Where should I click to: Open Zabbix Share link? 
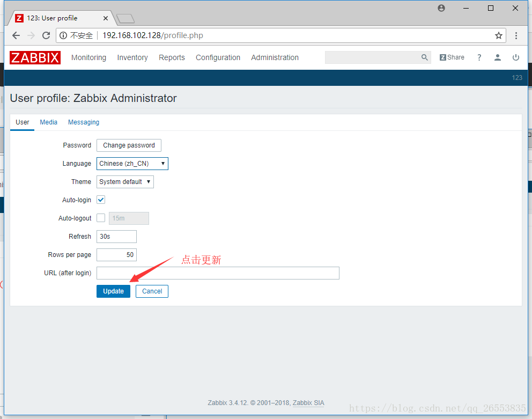point(452,57)
